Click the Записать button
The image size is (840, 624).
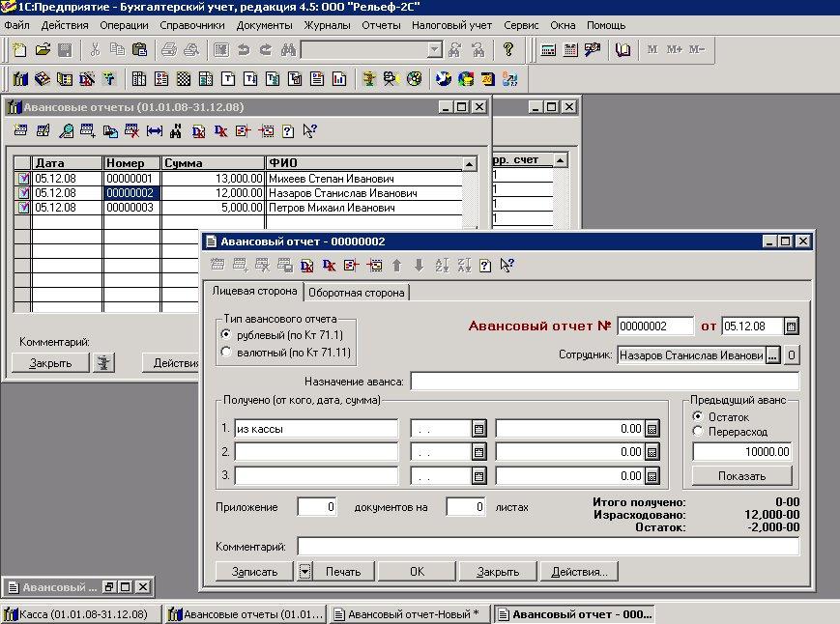point(254,572)
